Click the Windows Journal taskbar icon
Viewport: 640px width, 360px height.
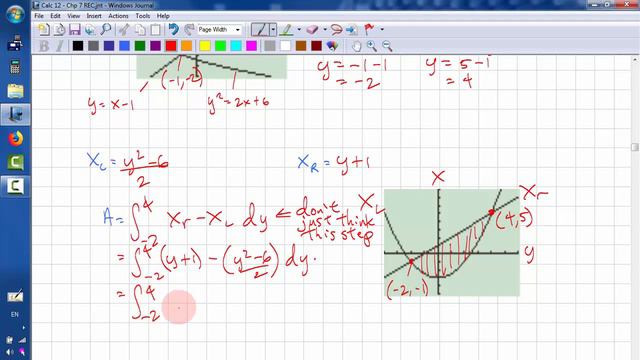coord(15,115)
